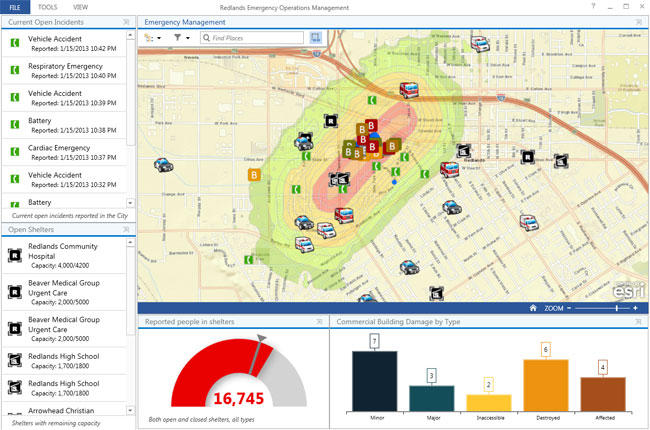The width and height of the screenshot is (650, 430).
Task: Select the Major damage bar
Action: (x=432, y=398)
